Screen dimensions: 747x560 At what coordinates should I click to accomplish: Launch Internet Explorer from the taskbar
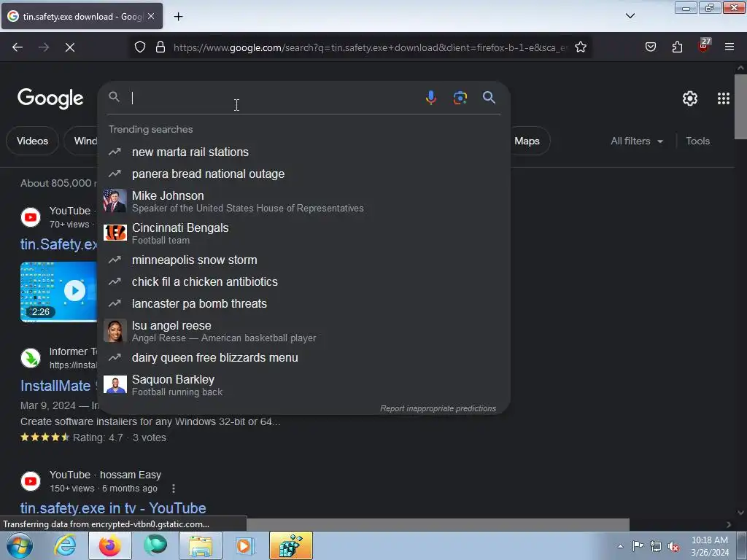[x=65, y=545]
